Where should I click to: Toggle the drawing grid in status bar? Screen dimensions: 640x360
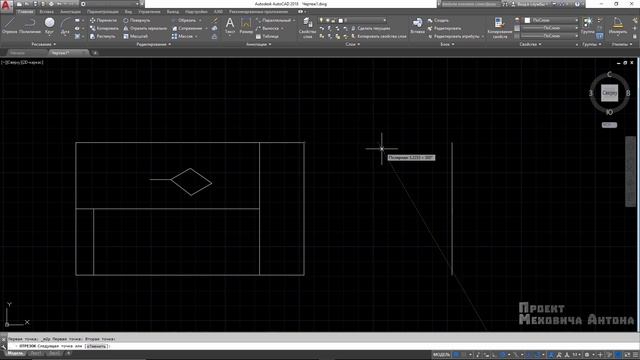coord(457,355)
